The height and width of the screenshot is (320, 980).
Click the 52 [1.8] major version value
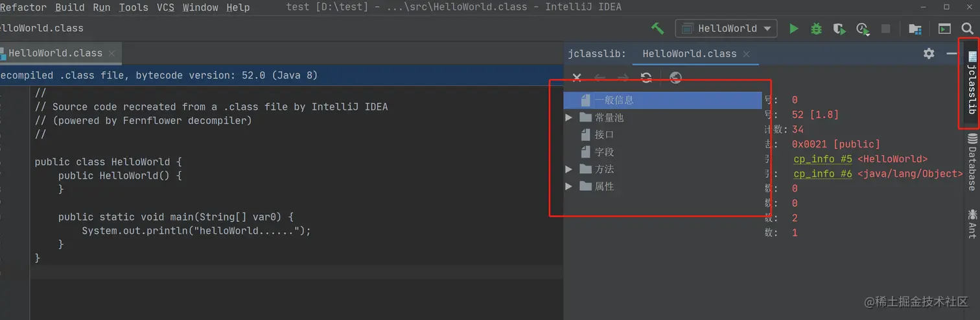[x=815, y=115]
